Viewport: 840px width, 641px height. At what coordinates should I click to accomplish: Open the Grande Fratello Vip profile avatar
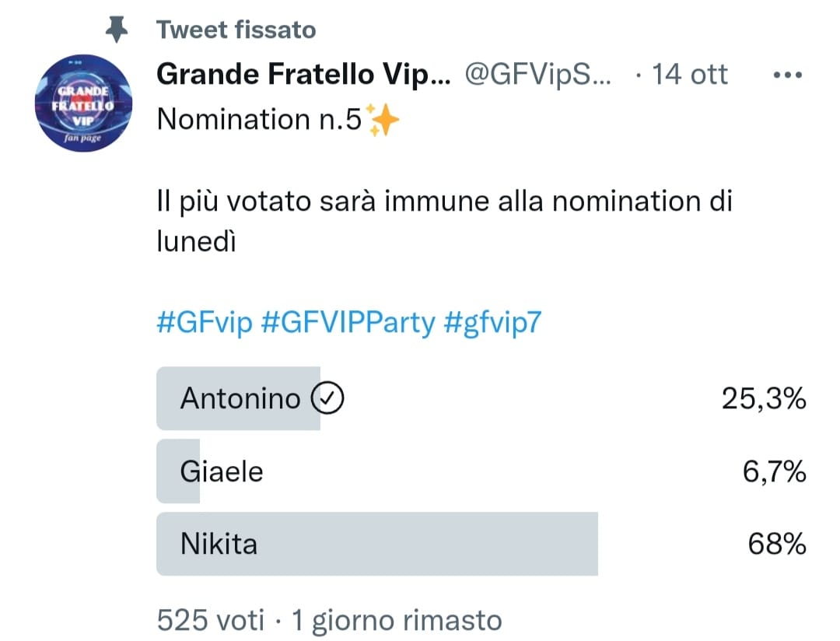[83, 103]
